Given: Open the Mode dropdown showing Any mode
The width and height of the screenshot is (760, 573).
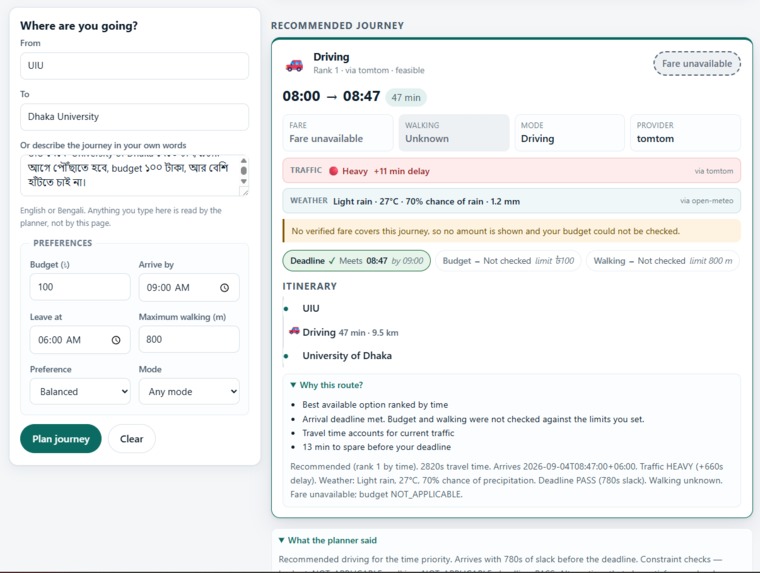Looking at the screenshot, I should (189, 391).
